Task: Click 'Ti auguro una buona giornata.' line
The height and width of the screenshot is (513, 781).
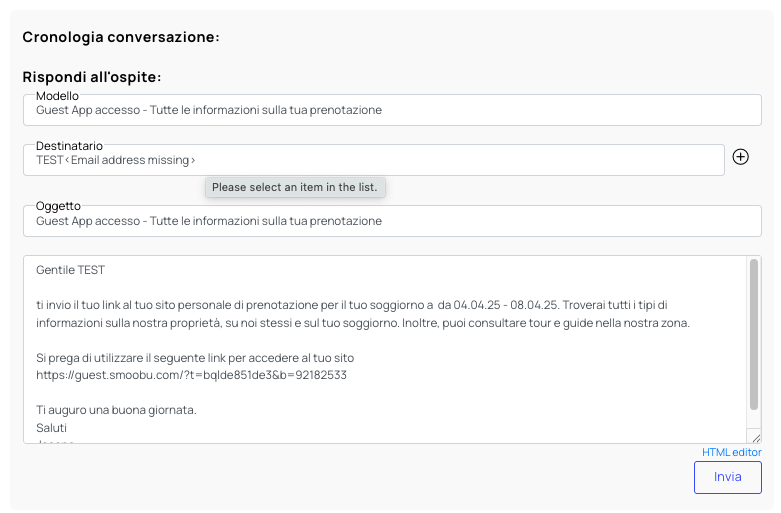Action: [x=116, y=410]
